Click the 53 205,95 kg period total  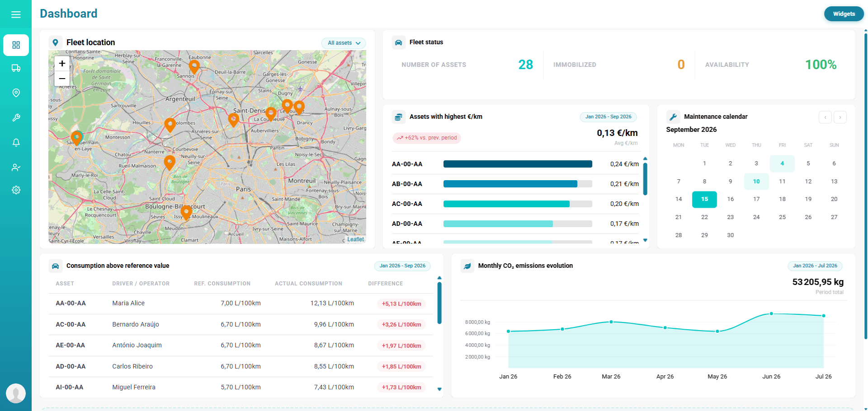[818, 282]
